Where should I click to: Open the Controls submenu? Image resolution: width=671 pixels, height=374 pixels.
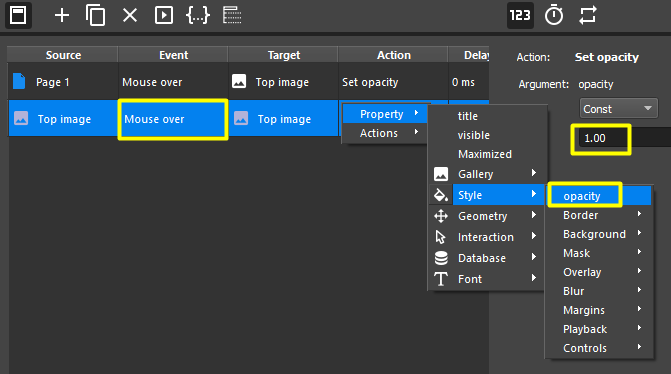[x=599, y=348]
